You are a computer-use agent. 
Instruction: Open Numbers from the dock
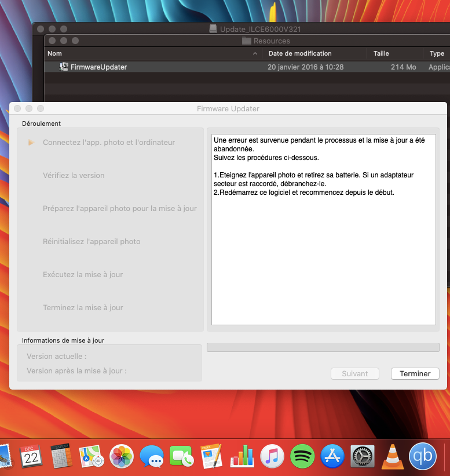click(x=242, y=456)
